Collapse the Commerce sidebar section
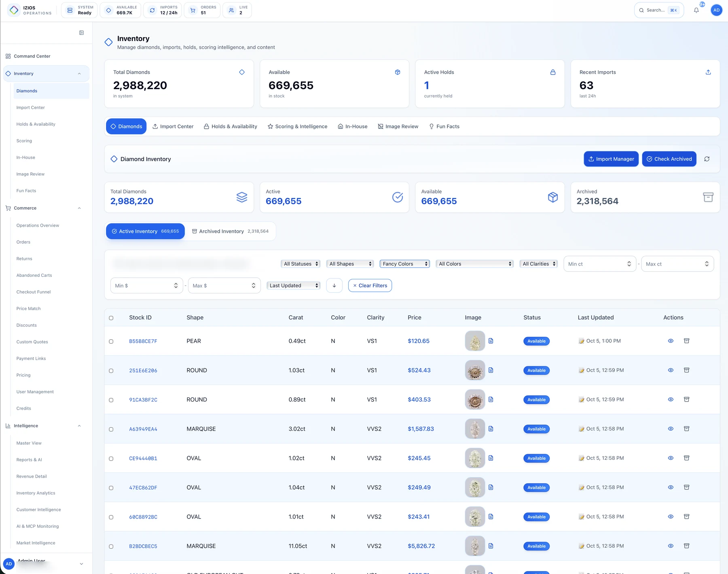This screenshot has width=728, height=574. 79,208
